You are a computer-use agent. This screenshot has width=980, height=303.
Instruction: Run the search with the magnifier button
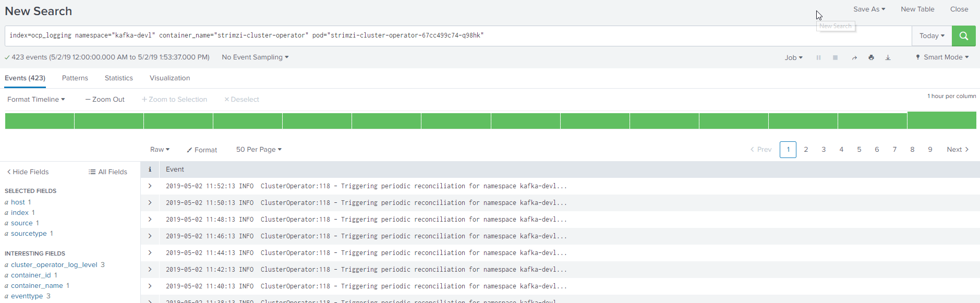[963, 36]
